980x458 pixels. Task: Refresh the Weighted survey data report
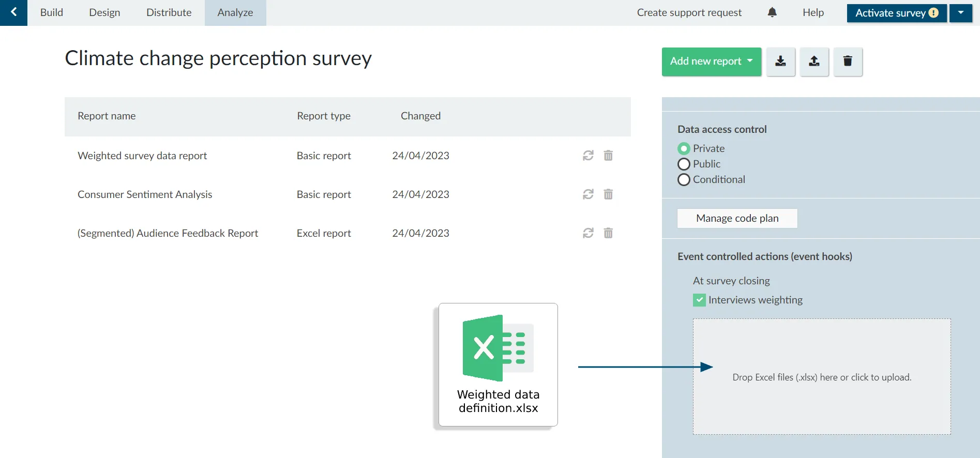coord(588,156)
